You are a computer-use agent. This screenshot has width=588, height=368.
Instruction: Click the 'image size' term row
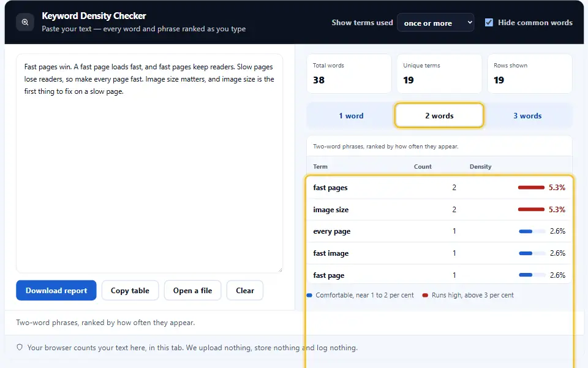coord(439,210)
